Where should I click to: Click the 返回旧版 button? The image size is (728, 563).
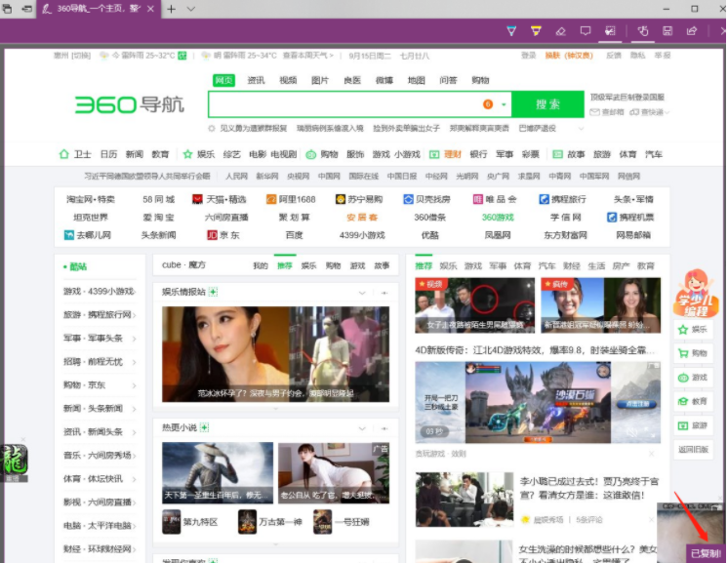coord(692,450)
